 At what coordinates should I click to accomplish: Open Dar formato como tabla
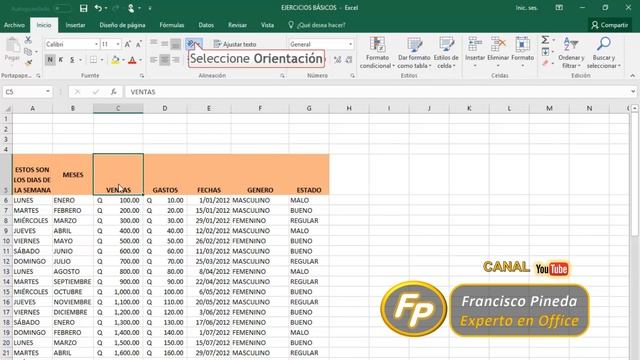pyautogui.click(x=414, y=53)
